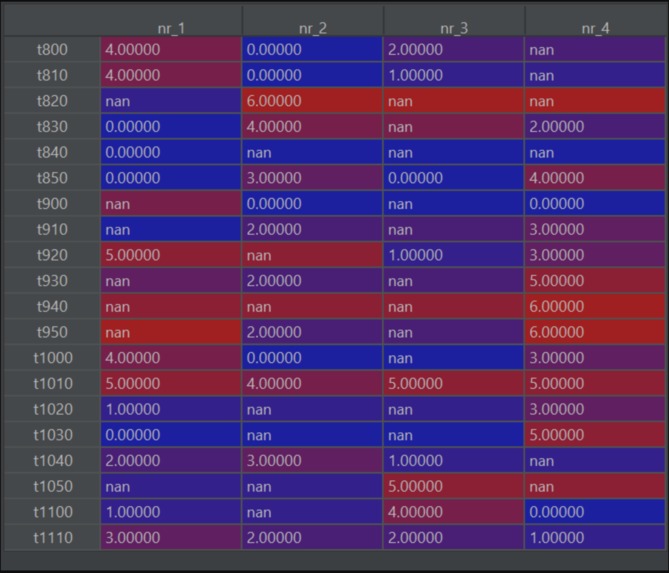
Task: Click the nr_2 nan cell in row t920
Action: [x=312, y=255]
